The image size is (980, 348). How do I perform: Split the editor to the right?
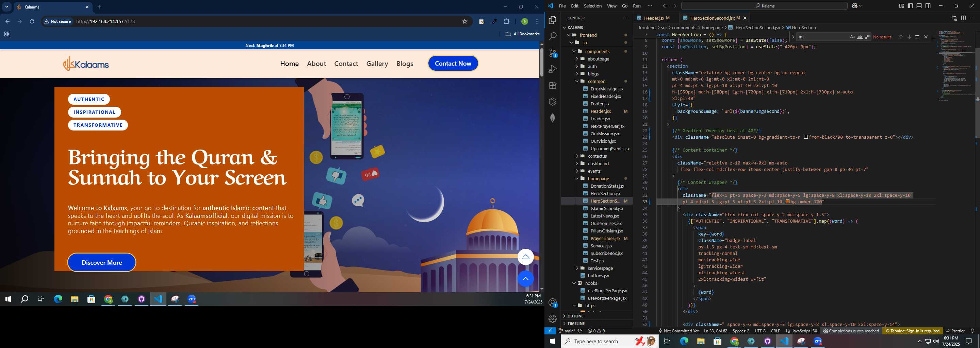pos(963,18)
